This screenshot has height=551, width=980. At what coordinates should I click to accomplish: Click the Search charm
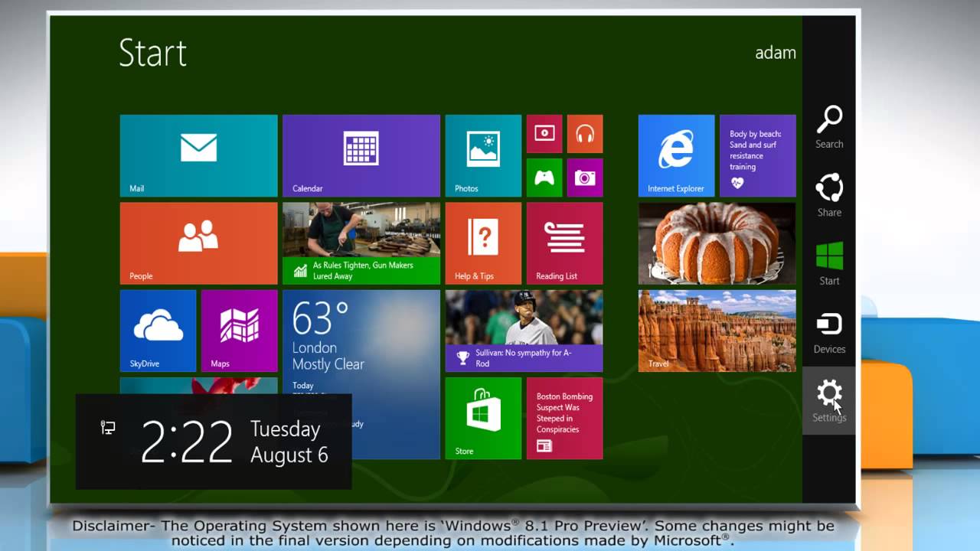(x=829, y=127)
